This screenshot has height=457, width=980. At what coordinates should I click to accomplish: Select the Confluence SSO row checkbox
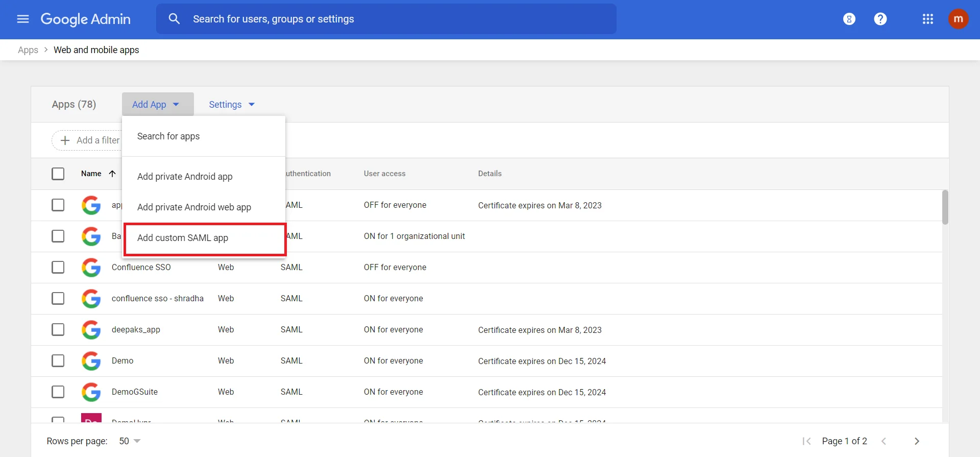coord(58,268)
